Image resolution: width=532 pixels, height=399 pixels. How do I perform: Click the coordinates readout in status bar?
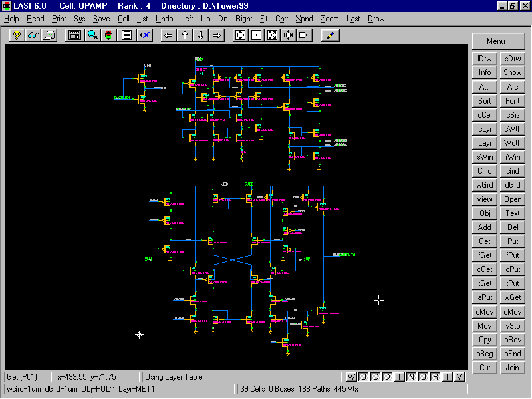click(x=96, y=377)
